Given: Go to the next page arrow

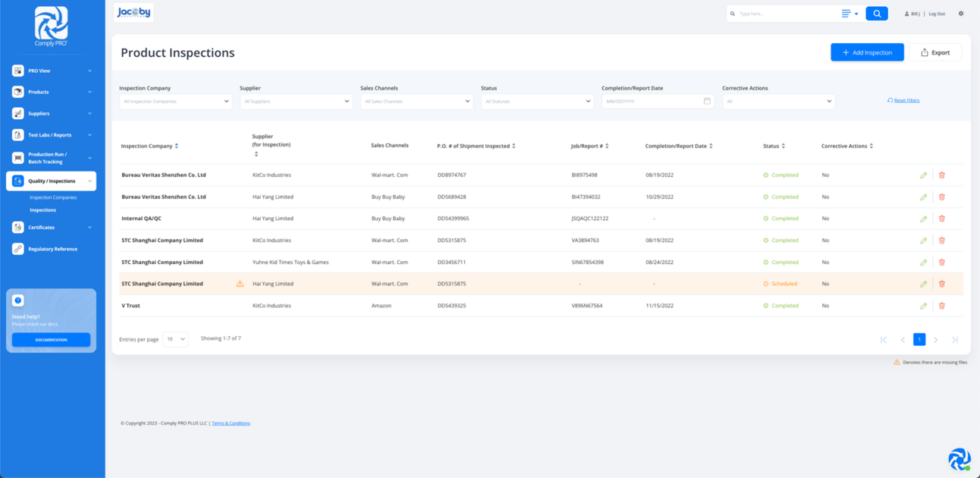Looking at the screenshot, I should coord(936,340).
